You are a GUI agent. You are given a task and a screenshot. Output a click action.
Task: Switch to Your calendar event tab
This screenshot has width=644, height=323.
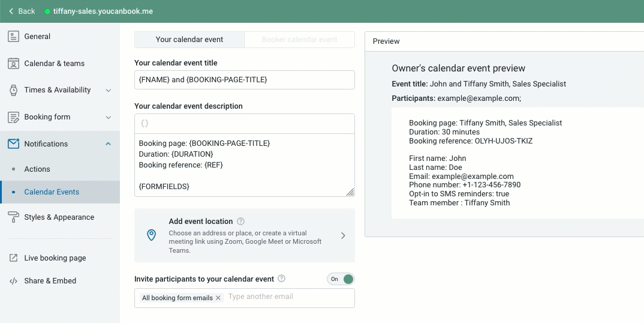pyautogui.click(x=189, y=40)
